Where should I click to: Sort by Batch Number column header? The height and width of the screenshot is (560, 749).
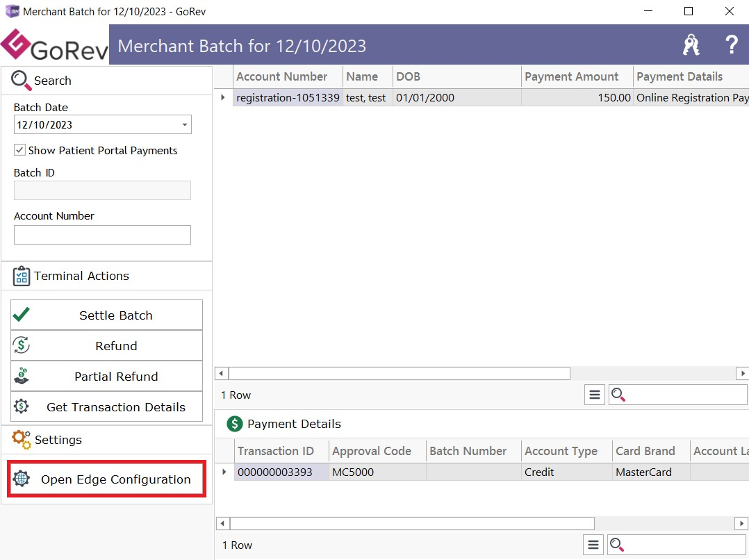click(x=473, y=451)
